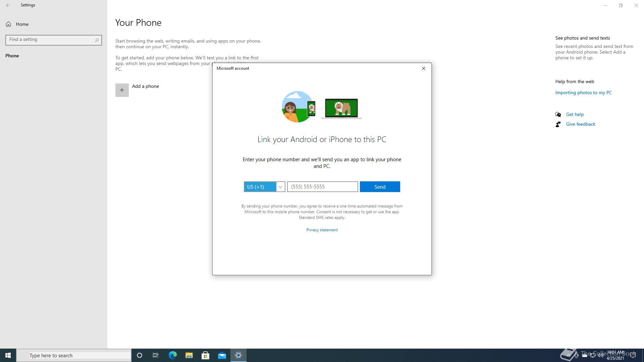Viewport: 644px width, 362px height.
Task: Open File Explorer from taskbar
Action: click(x=189, y=355)
